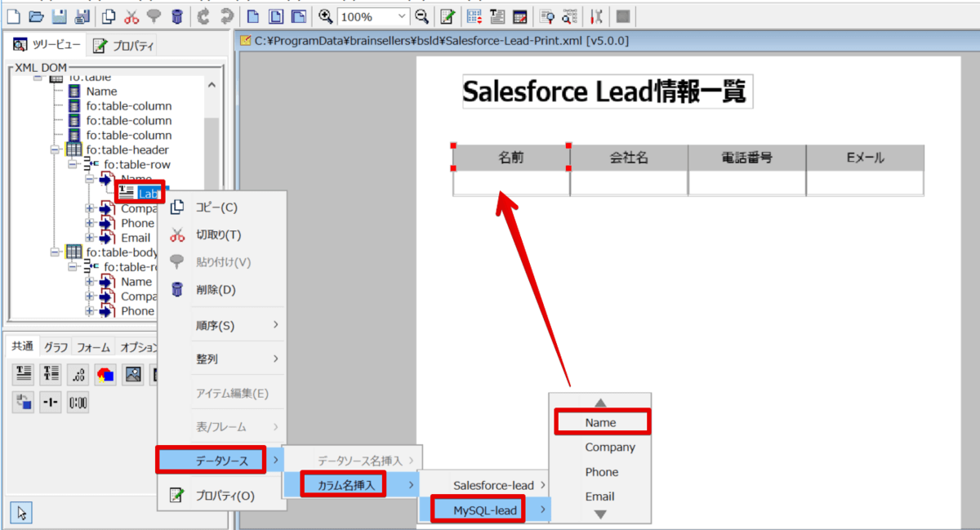Click the crossed tools settings icon

[597, 16]
